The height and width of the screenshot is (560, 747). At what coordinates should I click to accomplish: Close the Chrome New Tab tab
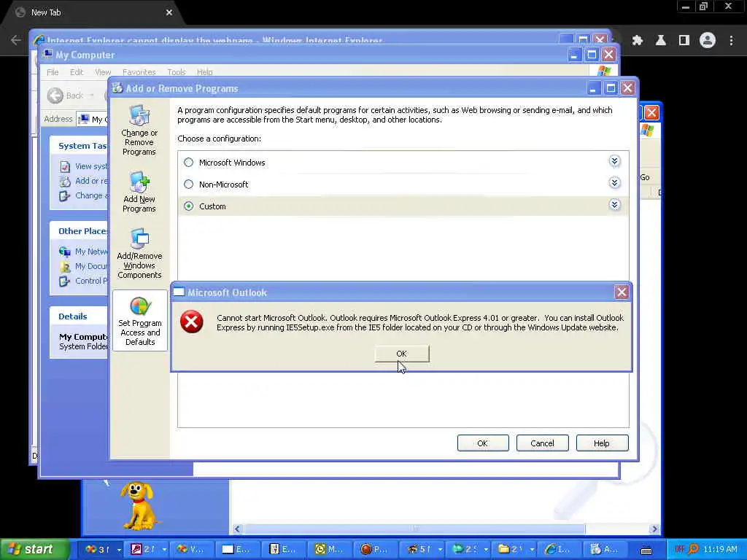click(169, 12)
